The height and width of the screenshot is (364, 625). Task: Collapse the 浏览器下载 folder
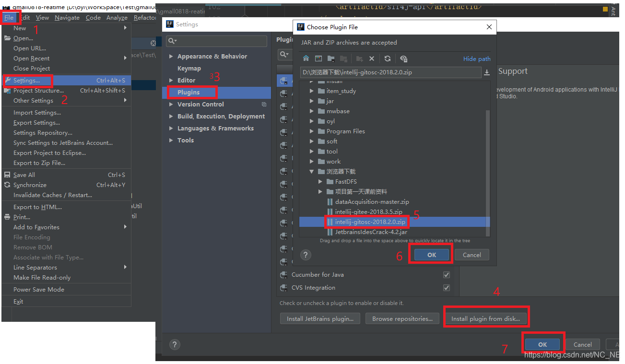point(311,171)
